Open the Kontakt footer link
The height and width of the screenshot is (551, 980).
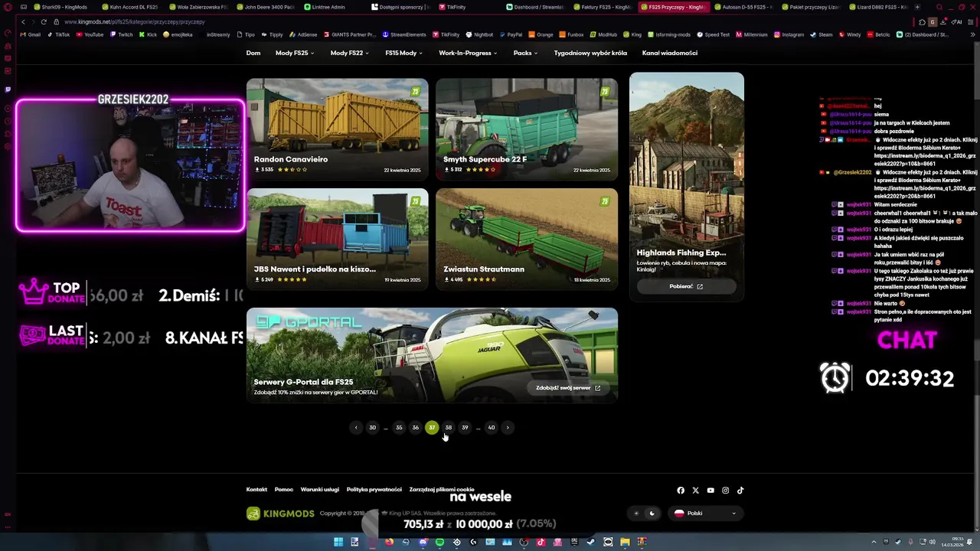tap(256, 490)
